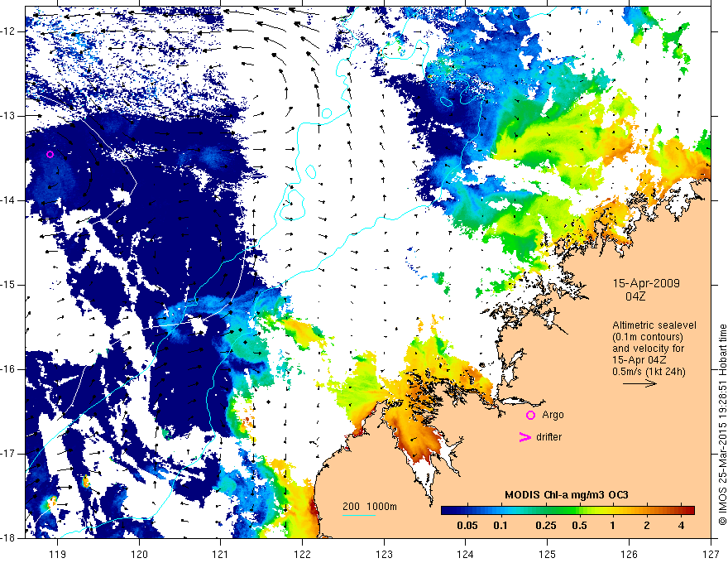Click the Argo circle symbol in the legend
Viewport: 728px width, 563px height.
(530, 415)
